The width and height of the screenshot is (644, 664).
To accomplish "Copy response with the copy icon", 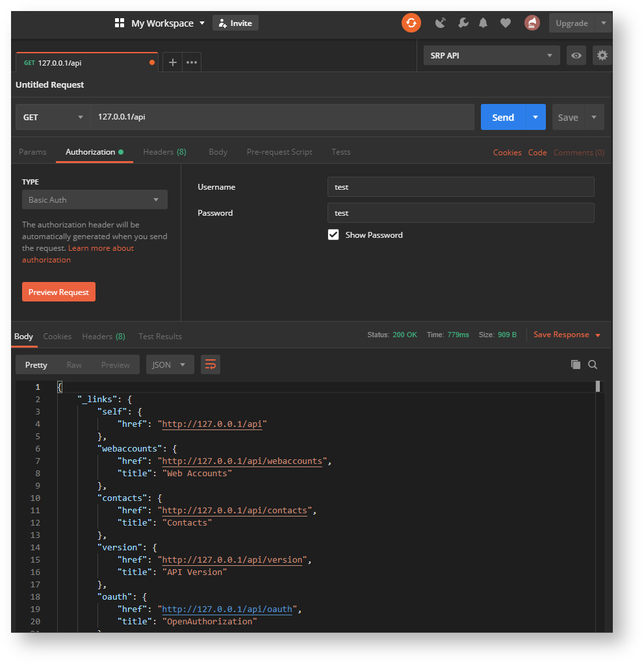I will pyautogui.click(x=575, y=364).
